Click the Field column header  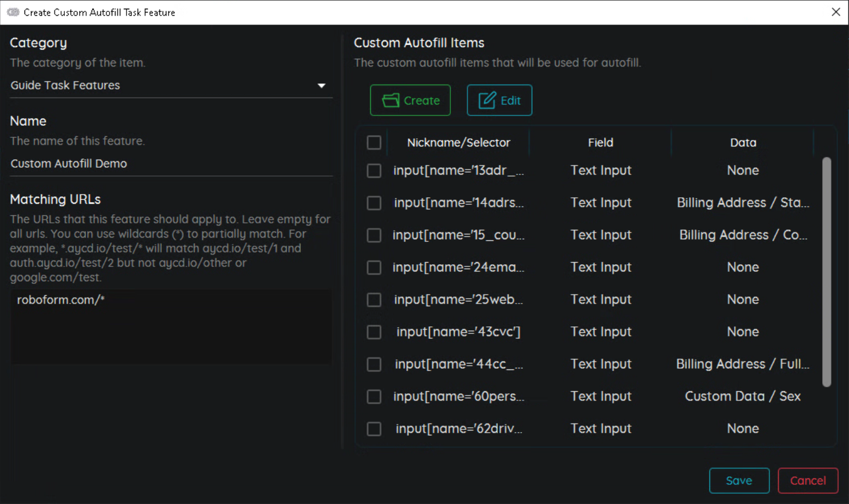pos(600,143)
